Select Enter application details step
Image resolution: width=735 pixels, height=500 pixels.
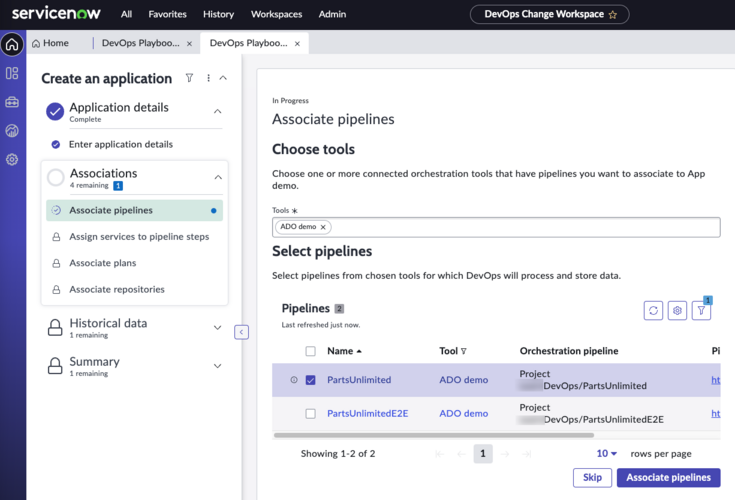coord(121,144)
